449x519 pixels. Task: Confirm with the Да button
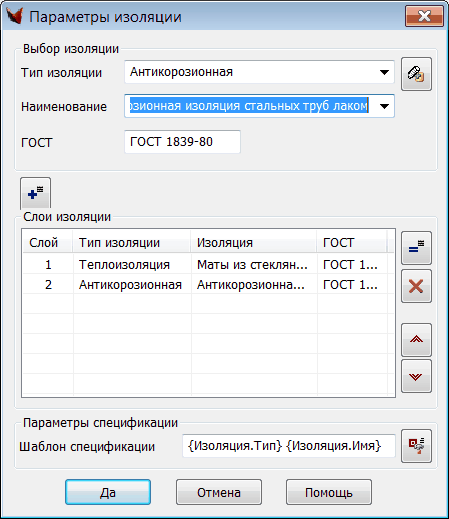(x=108, y=492)
